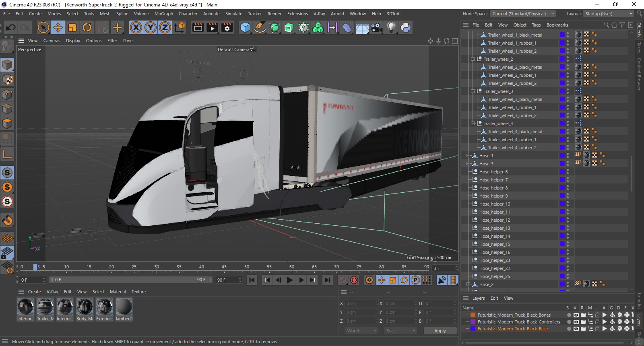Go to end of animation button
This screenshot has width=644, height=346.
pos(328,280)
